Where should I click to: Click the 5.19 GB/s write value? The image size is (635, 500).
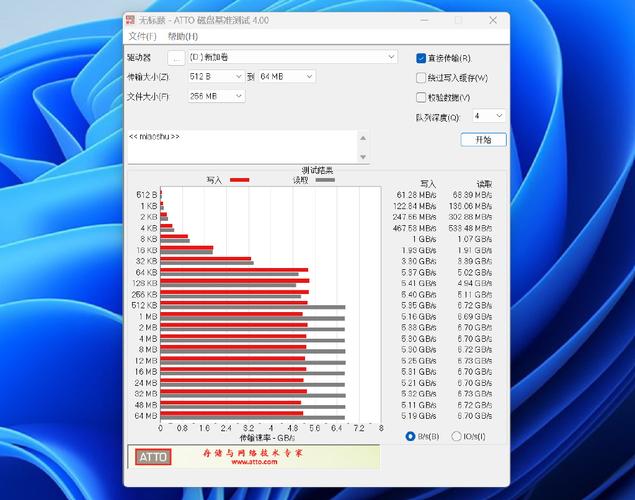point(419,416)
